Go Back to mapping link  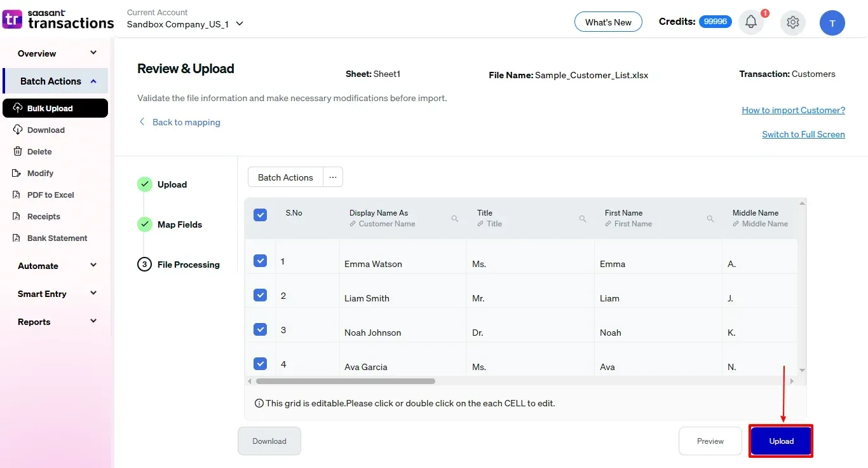(186, 122)
